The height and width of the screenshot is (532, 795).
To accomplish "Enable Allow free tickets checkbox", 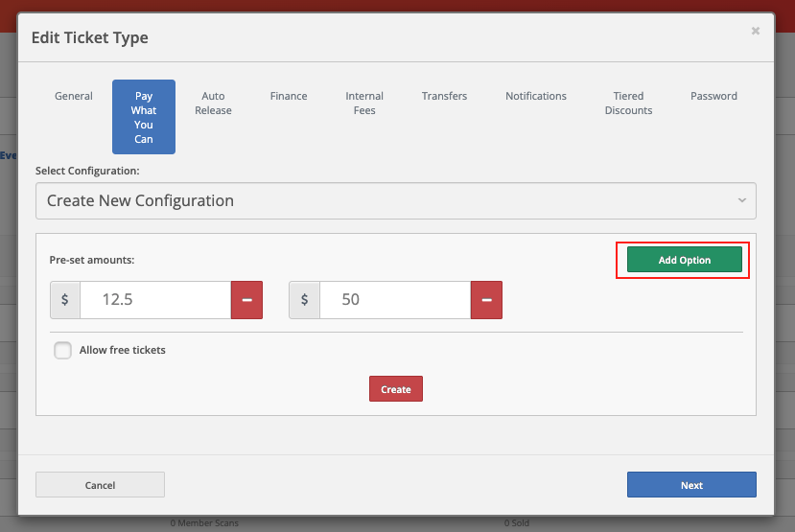I will point(63,350).
